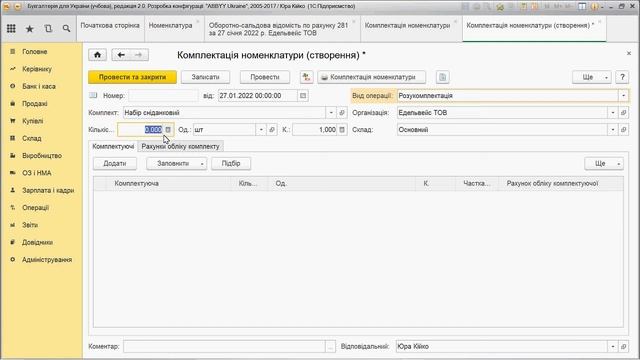Open the report icon next to print button

(442, 77)
